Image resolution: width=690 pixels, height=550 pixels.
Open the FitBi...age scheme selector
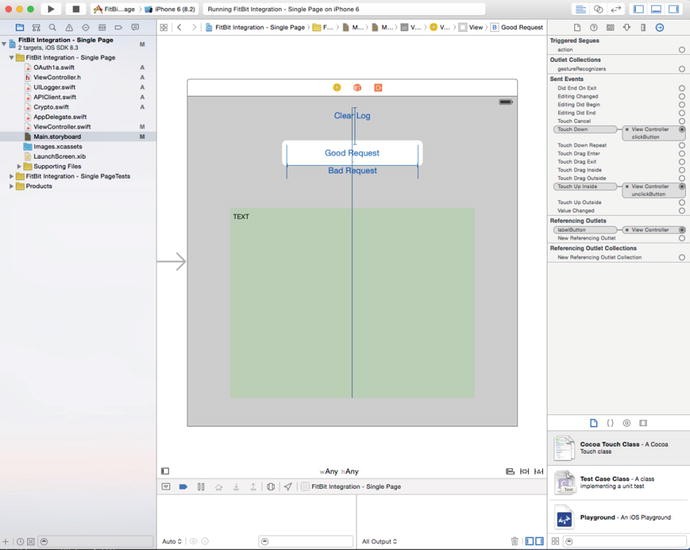[115, 9]
